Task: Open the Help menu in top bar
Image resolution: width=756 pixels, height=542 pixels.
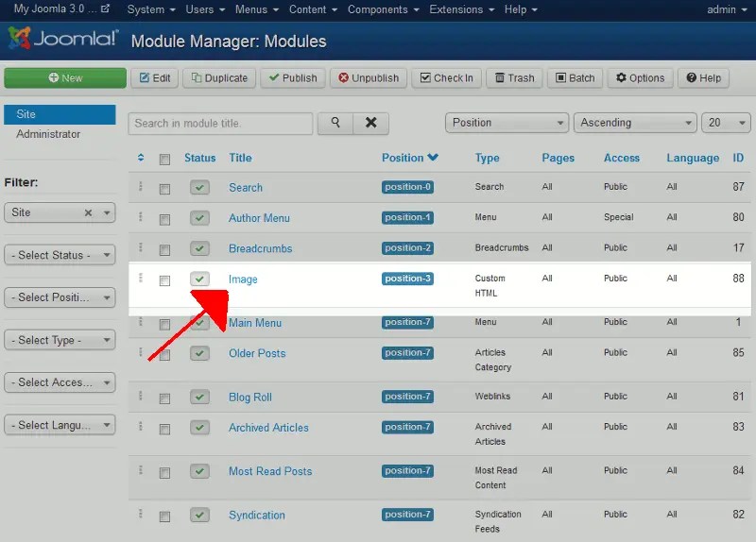Action: [x=521, y=9]
